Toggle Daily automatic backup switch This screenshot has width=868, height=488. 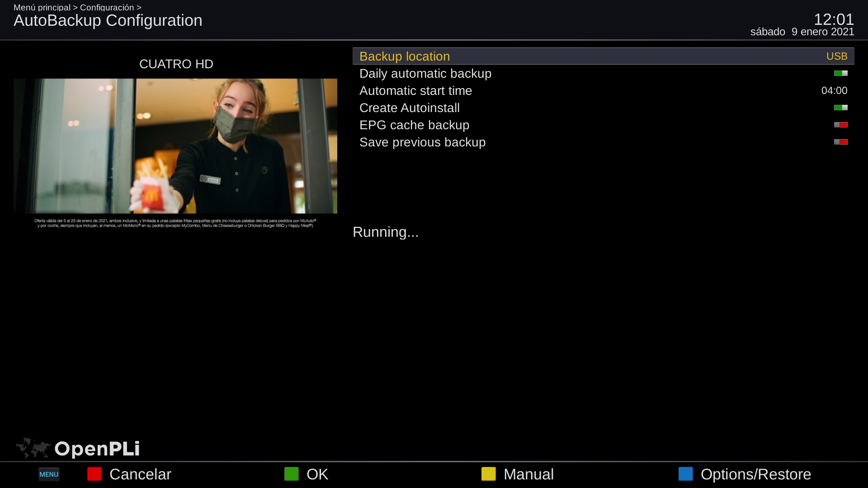click(840, 73)
